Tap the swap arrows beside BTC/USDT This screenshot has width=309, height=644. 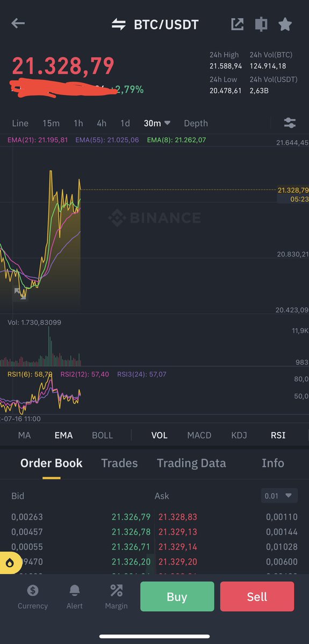118,24
